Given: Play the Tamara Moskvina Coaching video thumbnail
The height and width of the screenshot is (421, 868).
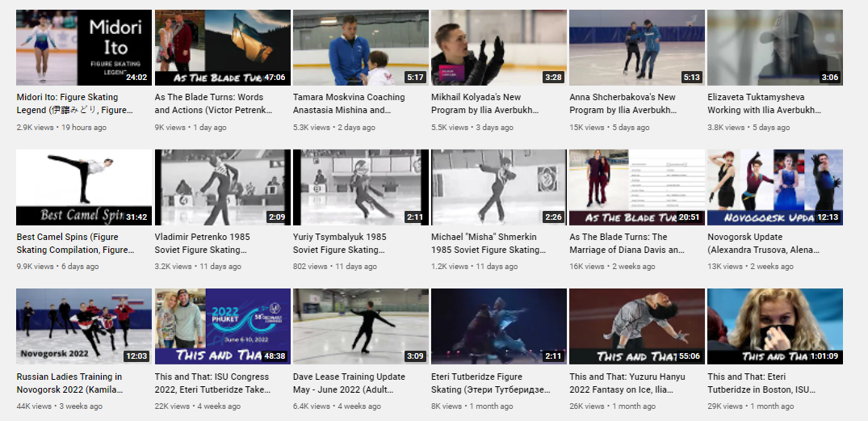Looking at the screenshot, I should tap(360, 47).
